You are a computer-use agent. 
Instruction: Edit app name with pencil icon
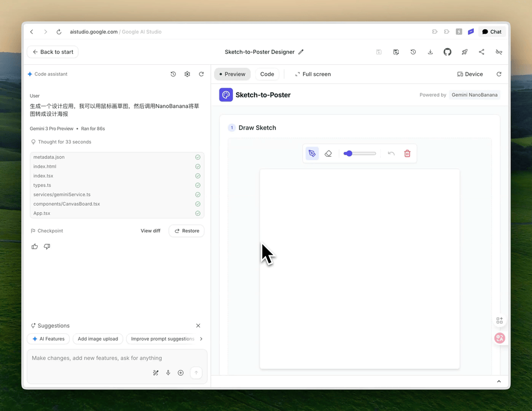(301, 52)
